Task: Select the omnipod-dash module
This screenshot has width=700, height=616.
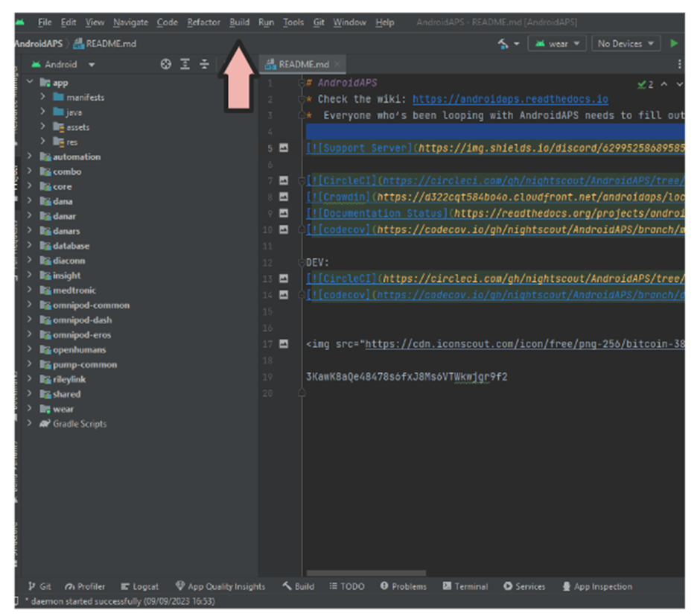Action: [x=82, y=320]
